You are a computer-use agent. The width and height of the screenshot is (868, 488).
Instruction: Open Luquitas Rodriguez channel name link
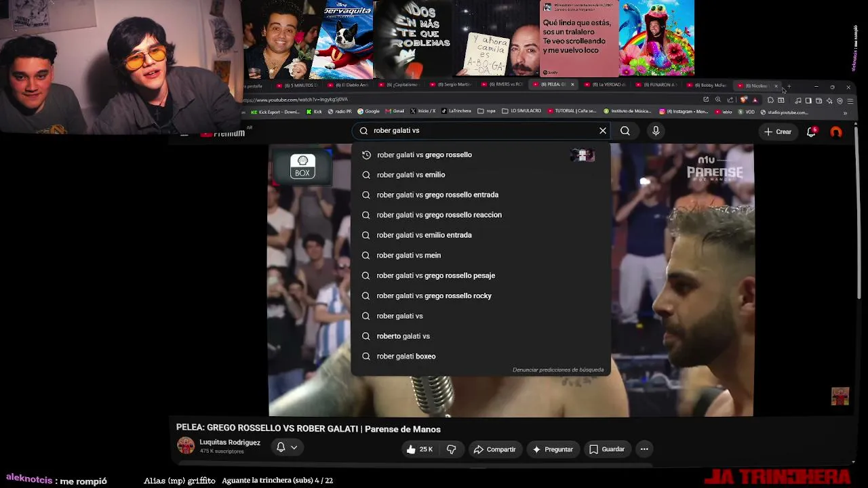[230, 443]
